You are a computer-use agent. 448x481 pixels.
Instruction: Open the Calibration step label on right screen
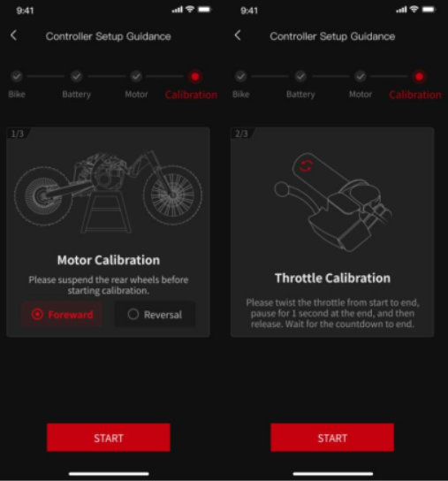(415, 95)
